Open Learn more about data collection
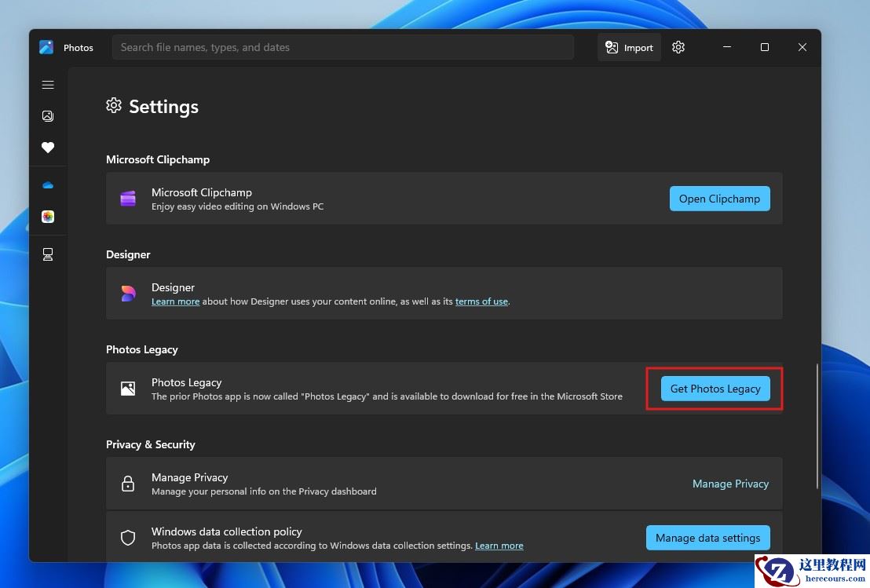The width and height of the screenshot is (870, 588). [499, 546]
